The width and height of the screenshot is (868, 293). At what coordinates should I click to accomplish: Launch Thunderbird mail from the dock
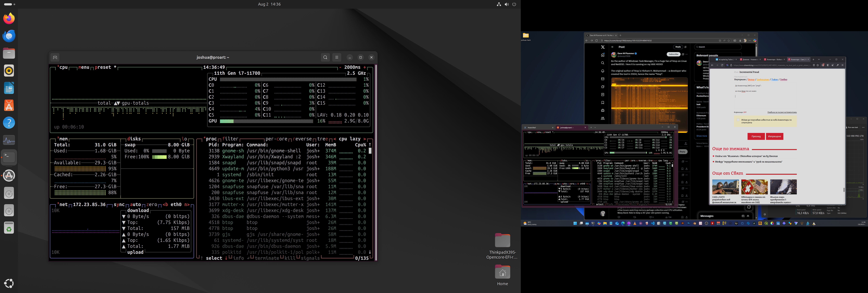click(x=9, y=36)
